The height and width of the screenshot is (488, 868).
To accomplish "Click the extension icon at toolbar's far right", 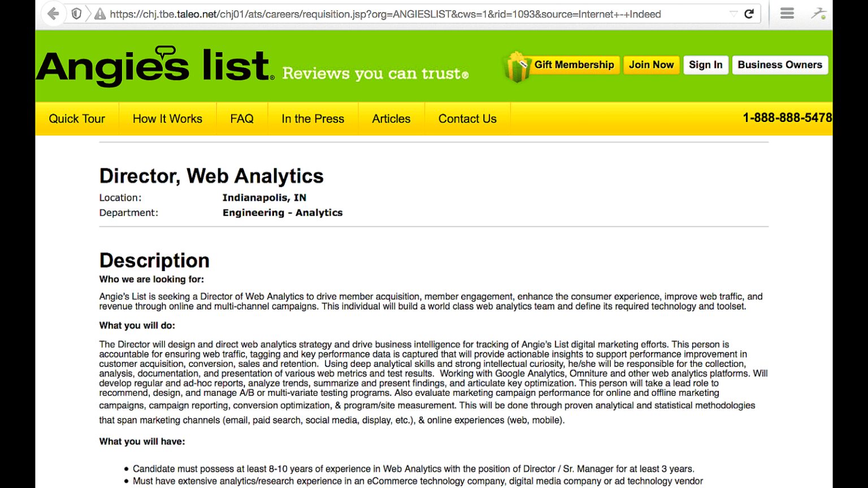I will [x=818, y=14].
